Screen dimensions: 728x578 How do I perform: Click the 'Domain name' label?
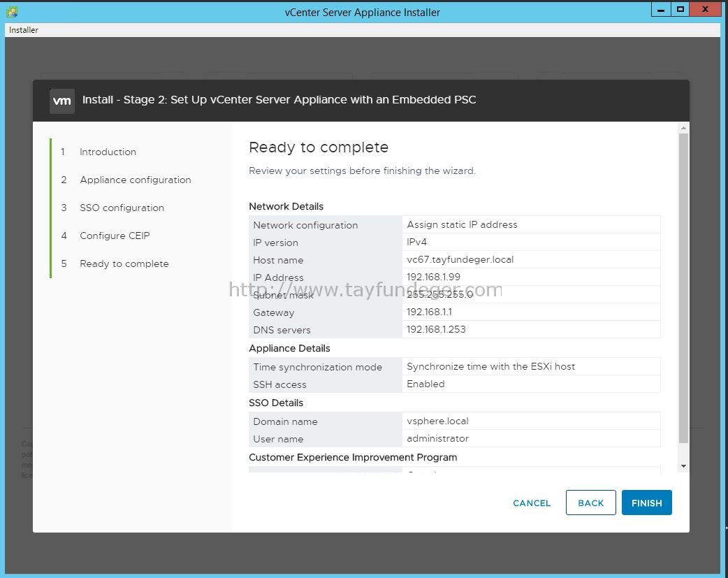tap(285, 421)
